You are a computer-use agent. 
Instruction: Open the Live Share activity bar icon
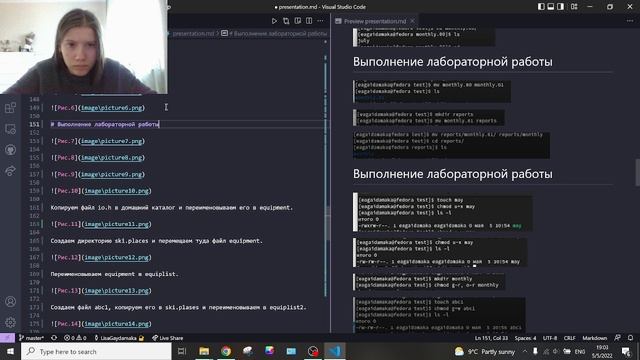click(10, 171)
